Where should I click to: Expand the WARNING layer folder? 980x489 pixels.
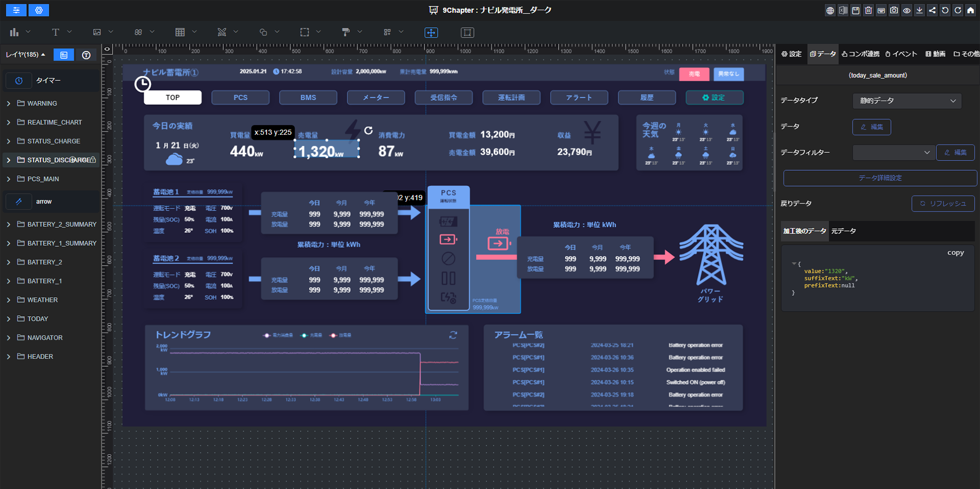(9, 103)
